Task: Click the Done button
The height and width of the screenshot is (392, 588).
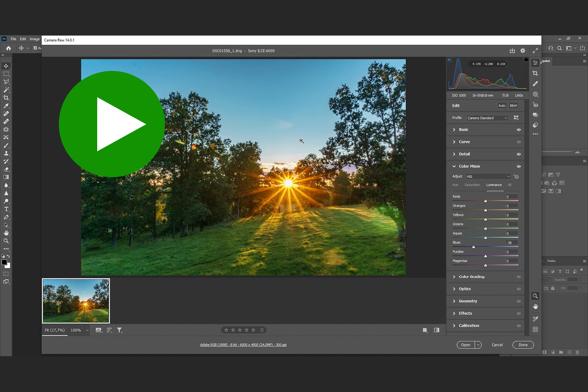Action: [523, 345]
